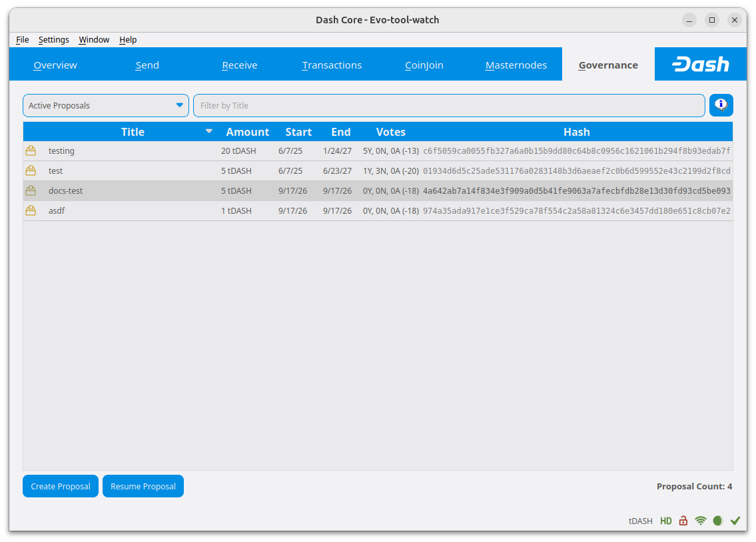Switch to the Masternodes tab
Screen dimensions: 756x542
[x=516, y=65]
